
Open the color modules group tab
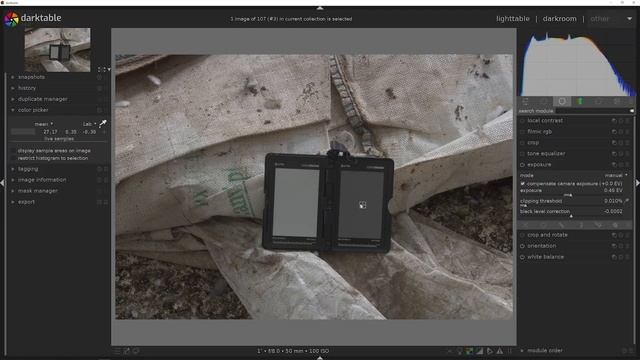580,101
